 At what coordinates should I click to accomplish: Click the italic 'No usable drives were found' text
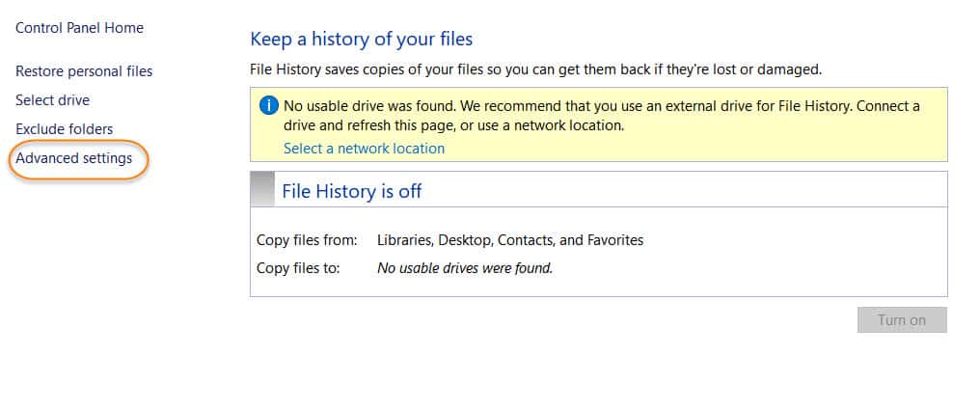[464, 268]
